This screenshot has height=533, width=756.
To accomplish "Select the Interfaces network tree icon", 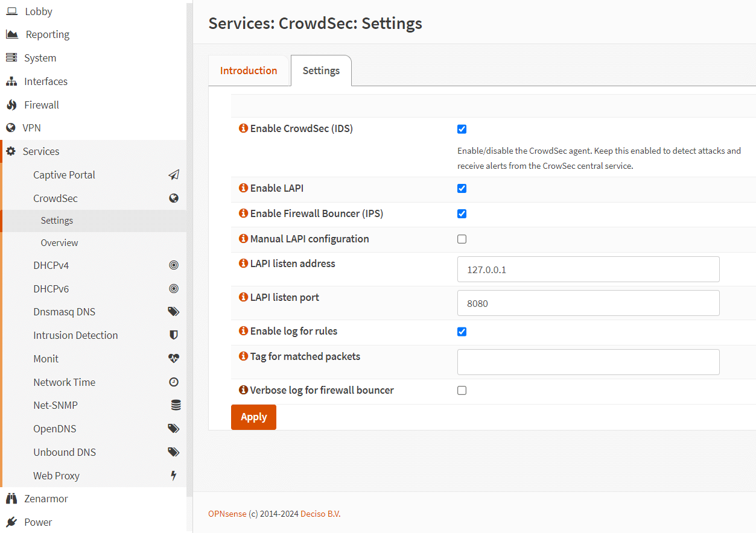I will point(12,81).
